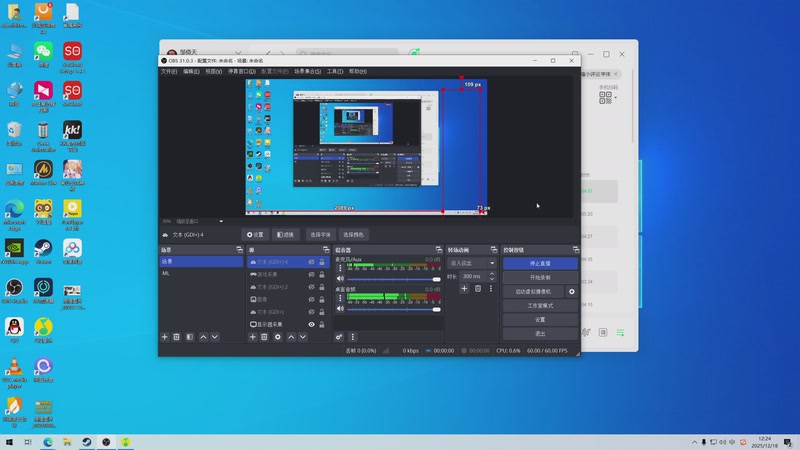The image size is (800, 450).
Task: Open the VLC media player desktop icon
Action: pos(14,372)
